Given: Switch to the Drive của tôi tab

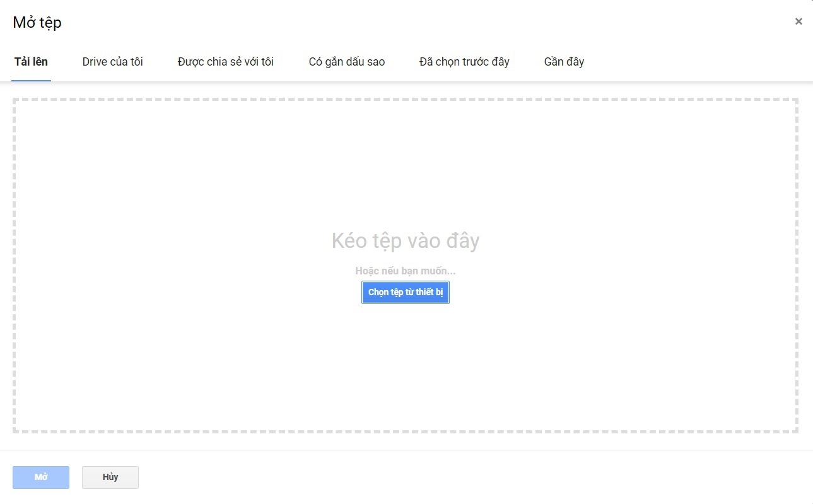Looking at the screenshot, I should 112,62.
